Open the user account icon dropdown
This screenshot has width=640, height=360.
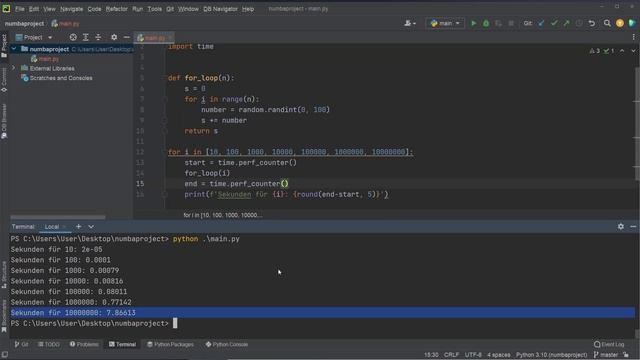[410, 23]
